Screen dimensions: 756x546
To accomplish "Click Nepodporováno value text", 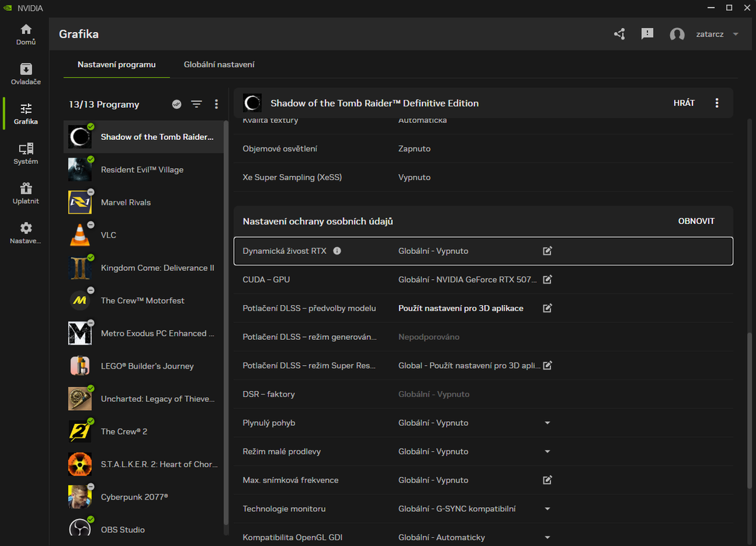I will (428, 336).
